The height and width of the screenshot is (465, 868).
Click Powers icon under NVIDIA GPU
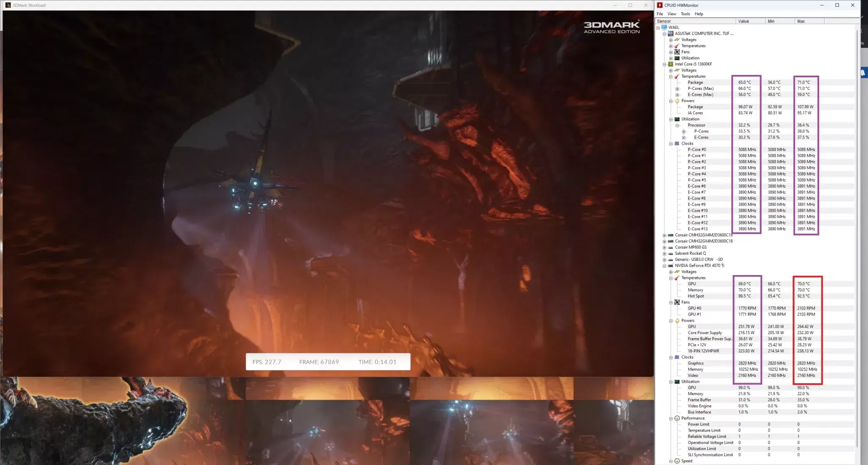pyautogui.click(x=677, y=320)
